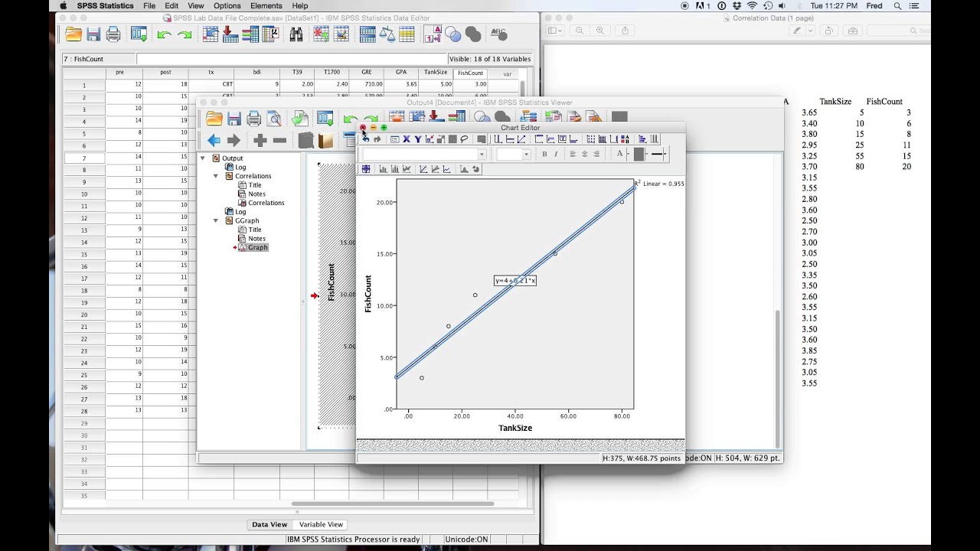Open the font family dropdown in Chart Editor

point(482,154)
